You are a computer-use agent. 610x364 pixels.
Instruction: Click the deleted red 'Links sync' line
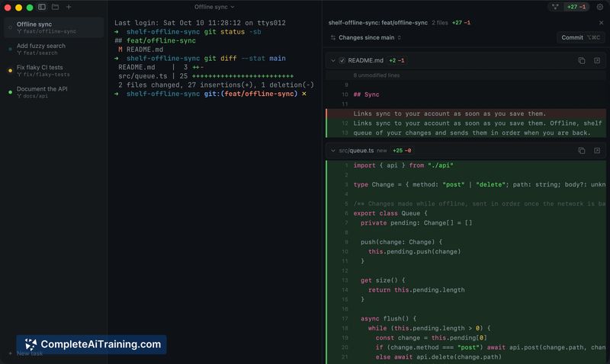click(466, 113)
